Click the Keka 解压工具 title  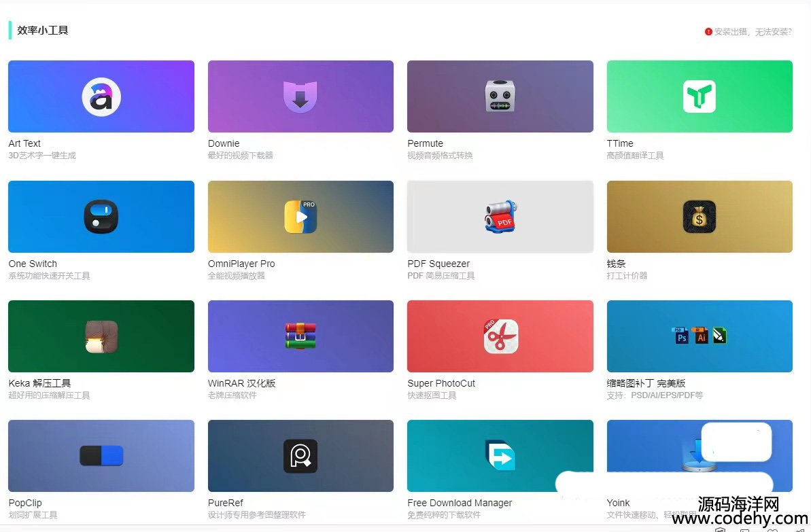[40, 383]
